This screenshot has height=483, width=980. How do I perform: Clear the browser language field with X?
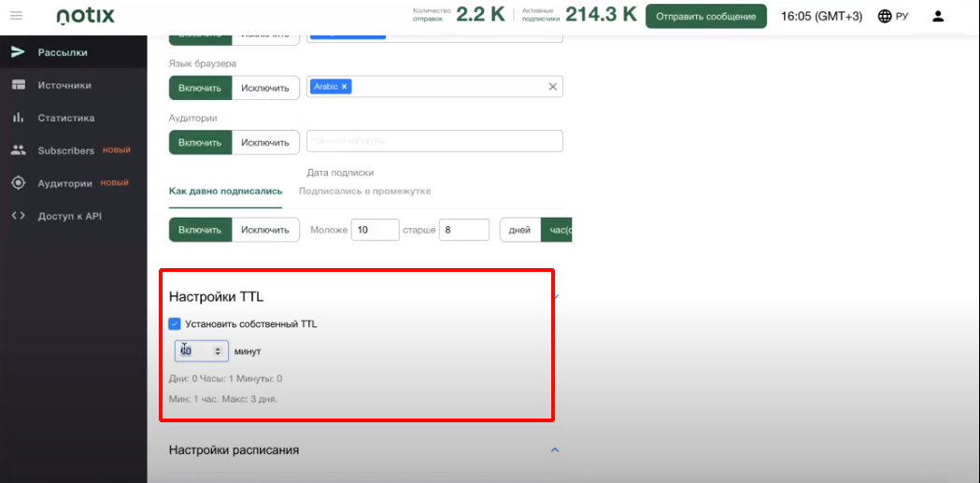point(552,87)
